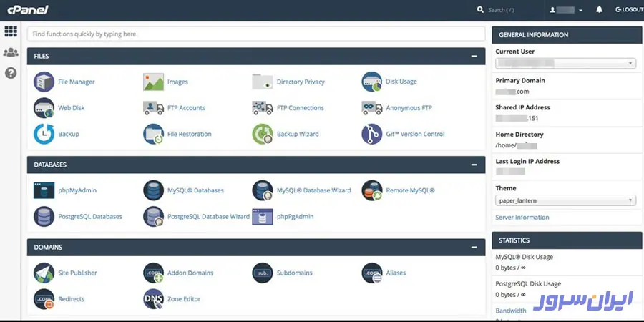The image size is (644, 322).
Task: Click the Backup Wizard text link
Action: click(x=298, y=134)
